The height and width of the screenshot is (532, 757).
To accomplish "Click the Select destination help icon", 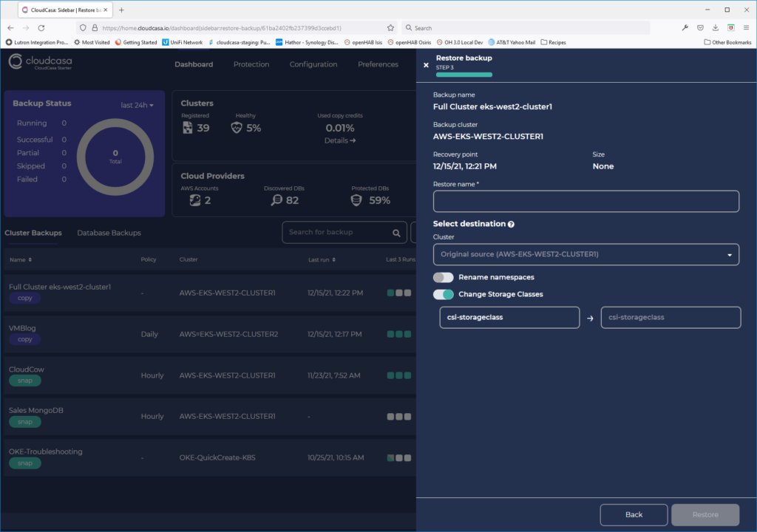I will coord(511,224).
